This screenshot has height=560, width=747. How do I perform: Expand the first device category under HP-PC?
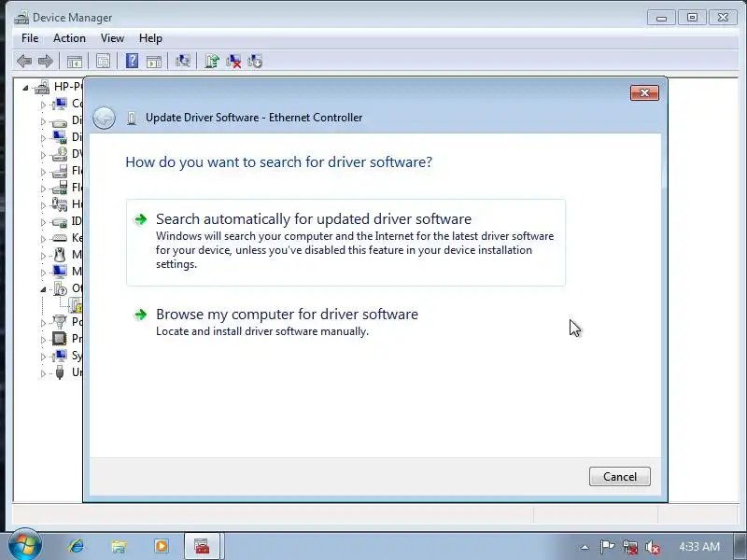click(43, 105)
